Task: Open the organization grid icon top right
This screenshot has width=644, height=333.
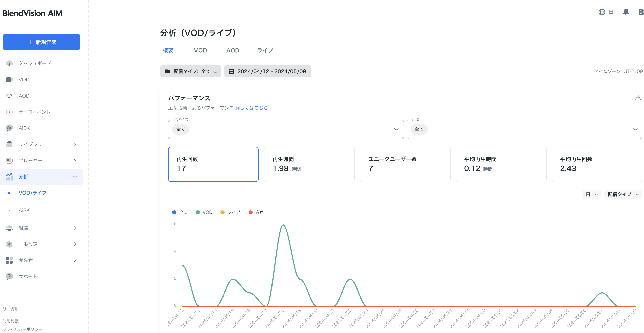Action: [641, 12]
